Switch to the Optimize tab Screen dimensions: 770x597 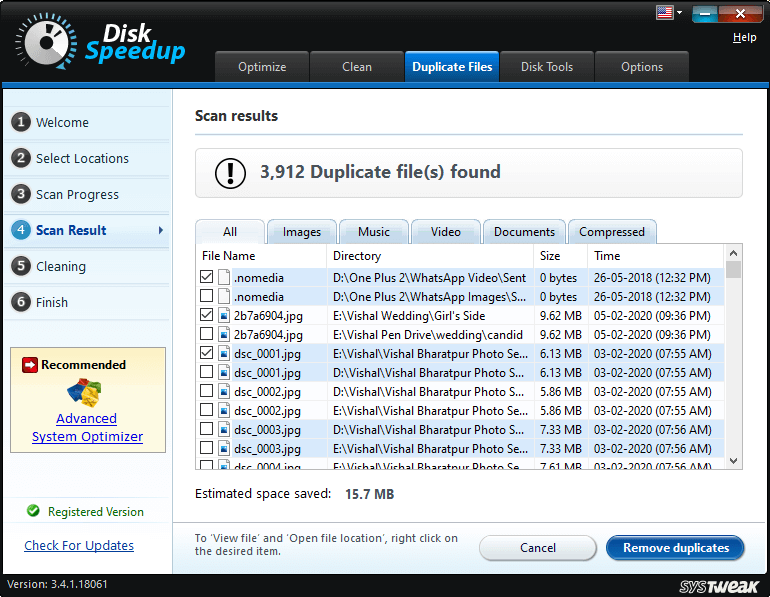click(262, 67)
